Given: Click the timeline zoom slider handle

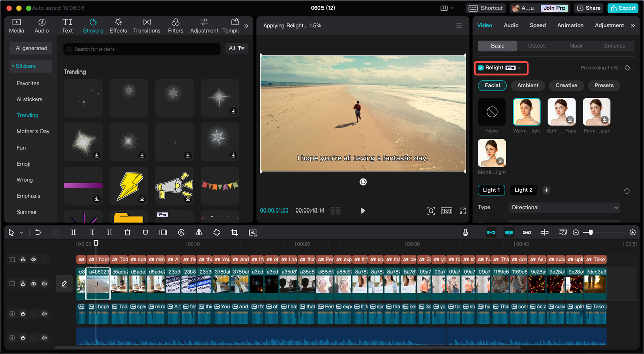Looking at the screenshot, I should [591, 232].
